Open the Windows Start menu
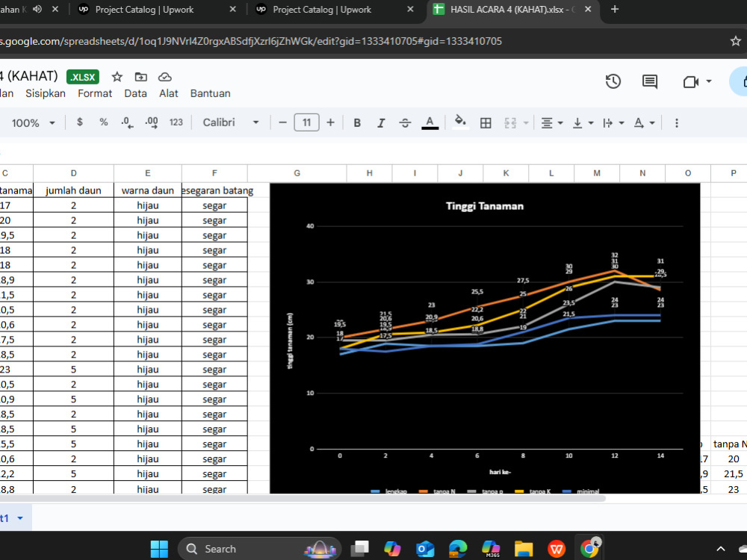 159,549
